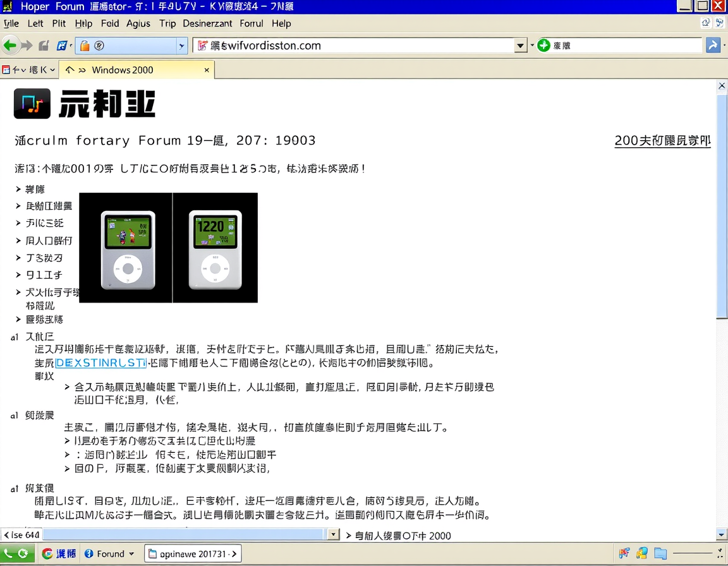
Task: Open the Lett menu
Action: coord(35,23)
